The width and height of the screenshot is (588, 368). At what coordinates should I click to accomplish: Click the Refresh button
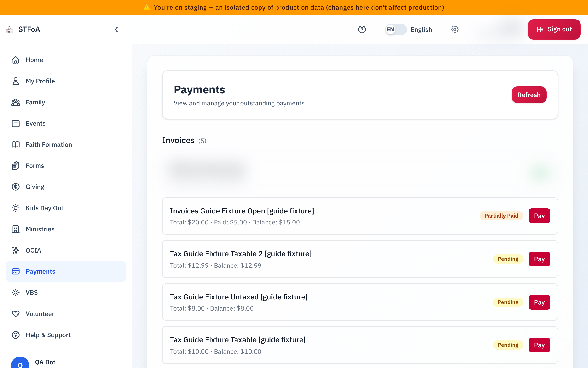coord(529,95)
